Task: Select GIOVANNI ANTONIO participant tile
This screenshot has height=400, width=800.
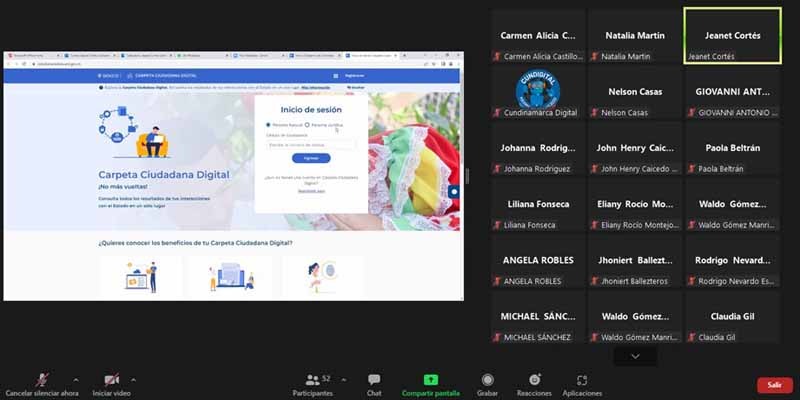Action: [x=732, y=92]
